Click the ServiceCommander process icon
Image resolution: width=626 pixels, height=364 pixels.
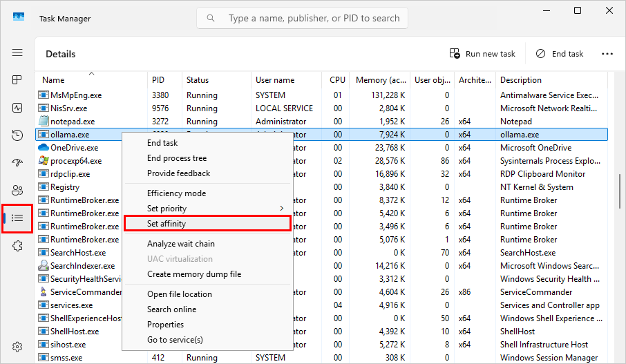[43, 291]
